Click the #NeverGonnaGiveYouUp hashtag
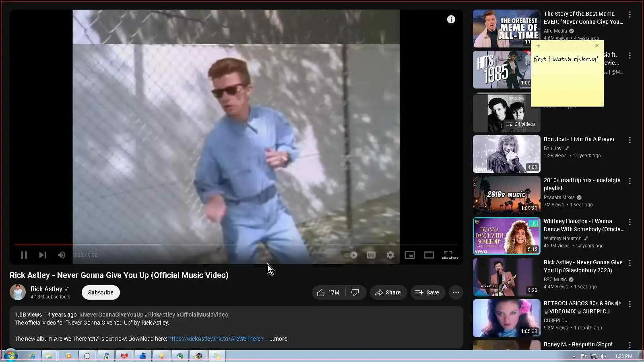Viewport: 644px width, 362px height. coord(111,315)
